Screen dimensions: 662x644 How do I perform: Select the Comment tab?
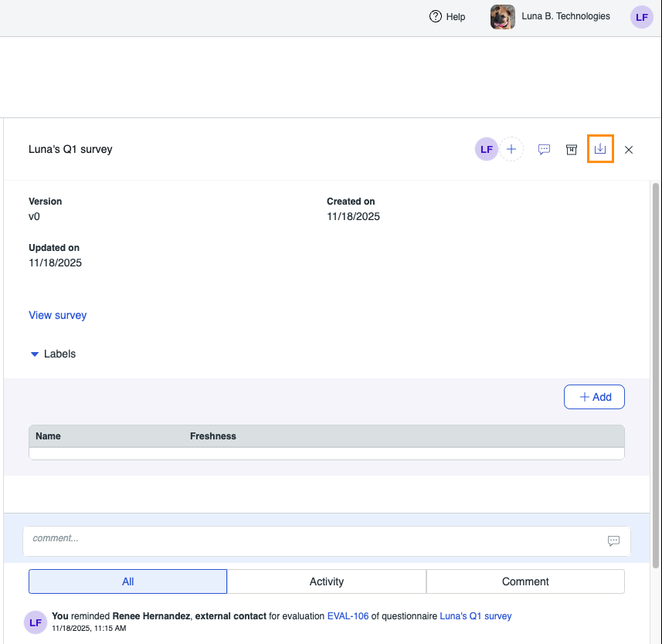pyautogui.click(x=525, y=581)
